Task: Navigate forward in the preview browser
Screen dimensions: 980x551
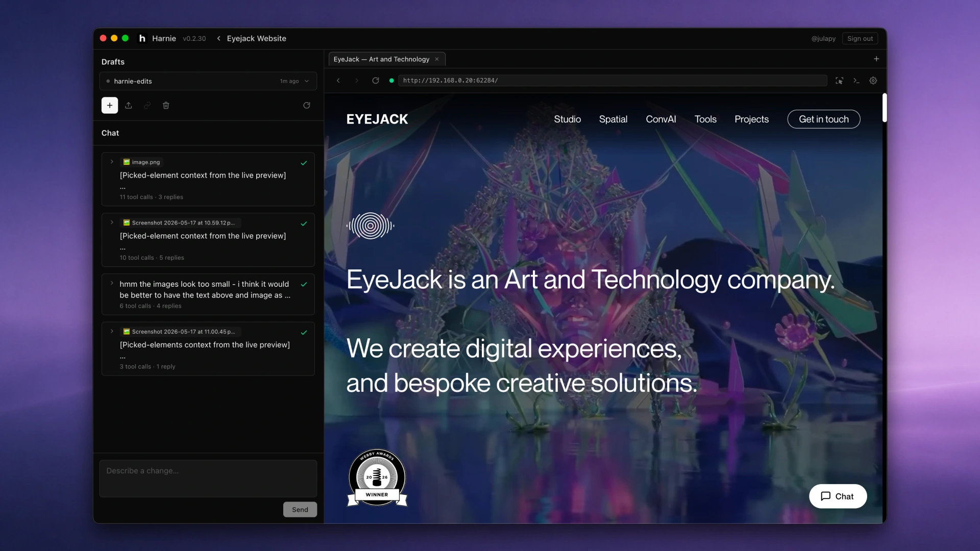Action: click(x=357, y=81)
